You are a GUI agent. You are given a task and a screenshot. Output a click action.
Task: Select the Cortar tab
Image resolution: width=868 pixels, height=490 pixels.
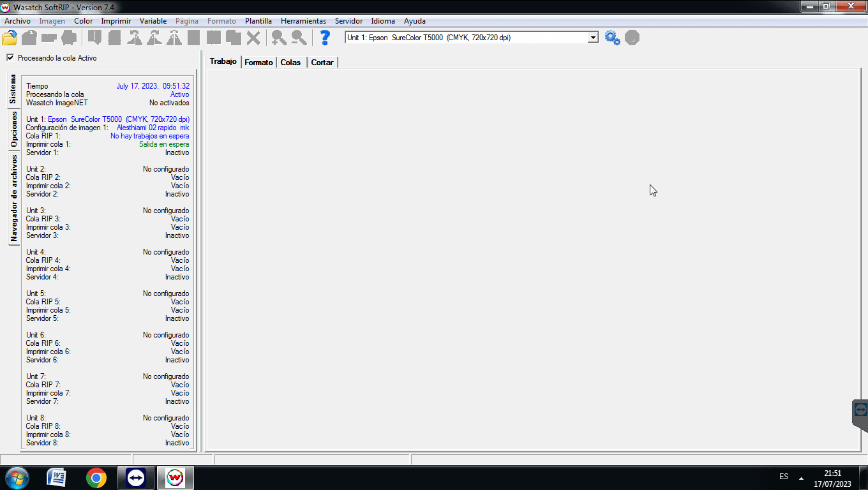click(x=322, y=63)
